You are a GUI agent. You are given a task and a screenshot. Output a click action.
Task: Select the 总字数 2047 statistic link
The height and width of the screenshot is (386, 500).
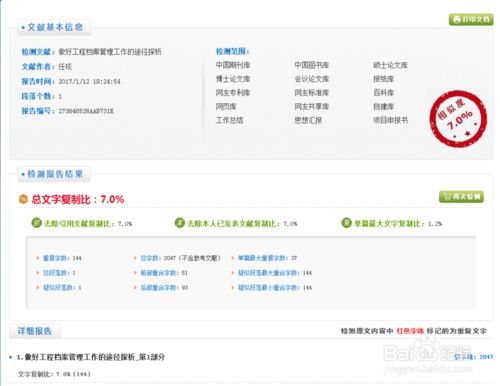click(x=180, y=258)
